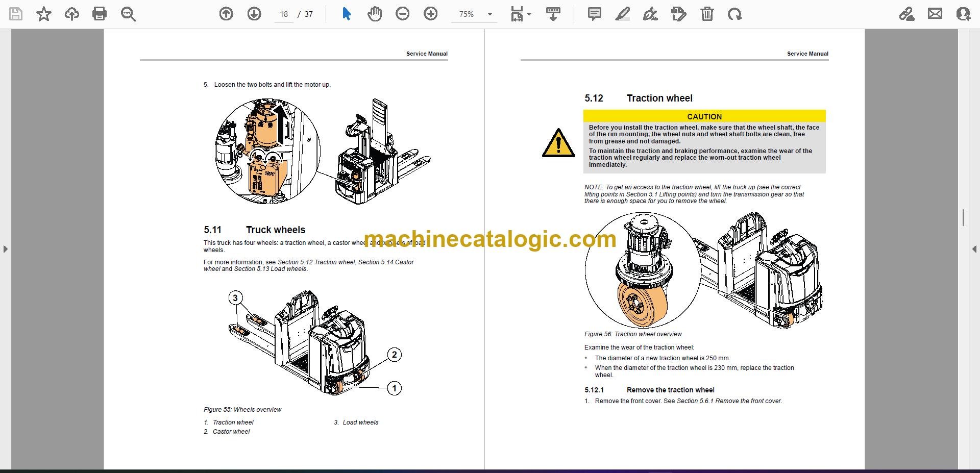Image resolution: width=980 pixels, height=473 pixels.
Task: Zoom in with the plus button
Action: click(x=431, y=14)
